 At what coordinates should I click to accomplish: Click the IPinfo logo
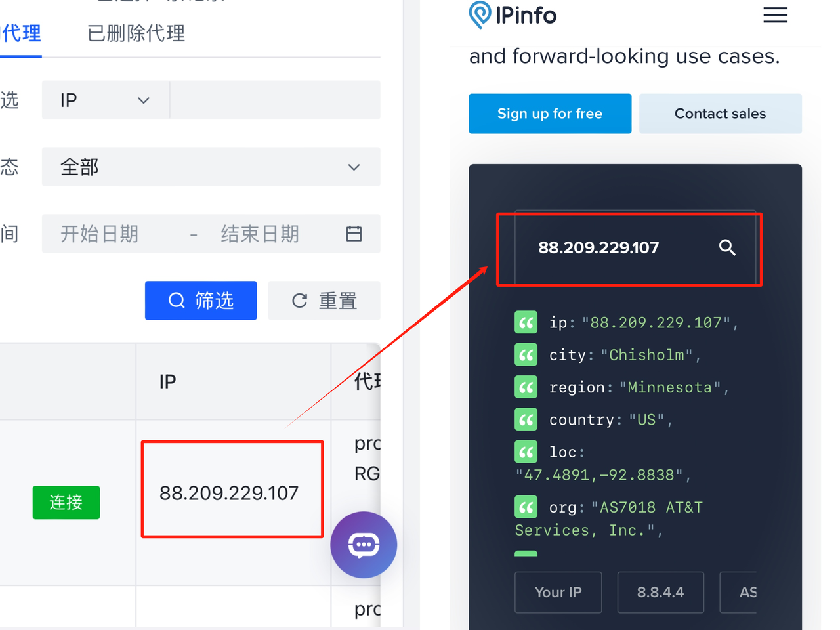[x=513, y=15]
